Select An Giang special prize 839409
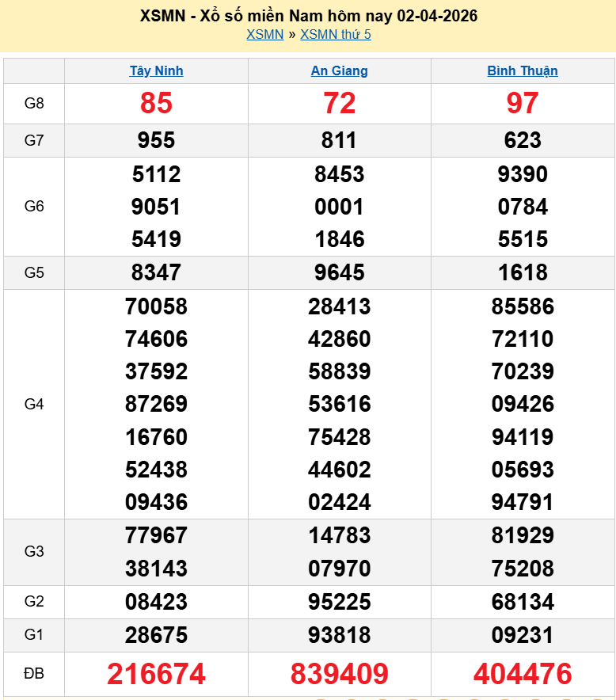This screenshot has height=700, width=616. click(339, 674)
